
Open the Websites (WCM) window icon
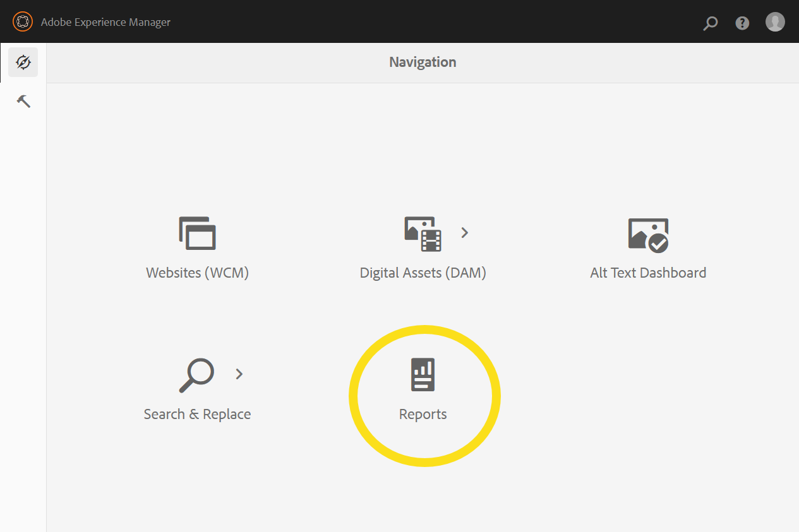tap(197, 233)
